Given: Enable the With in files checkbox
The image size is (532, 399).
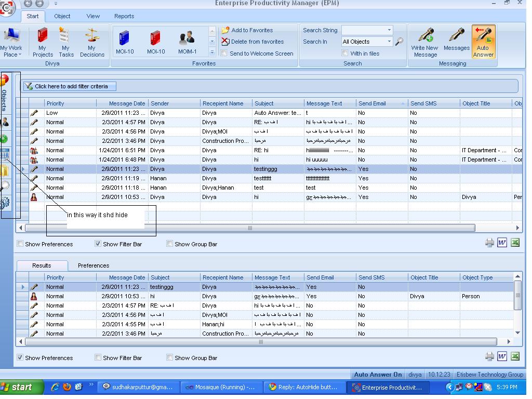Looking at the screenshot, I should coord(345,53).
